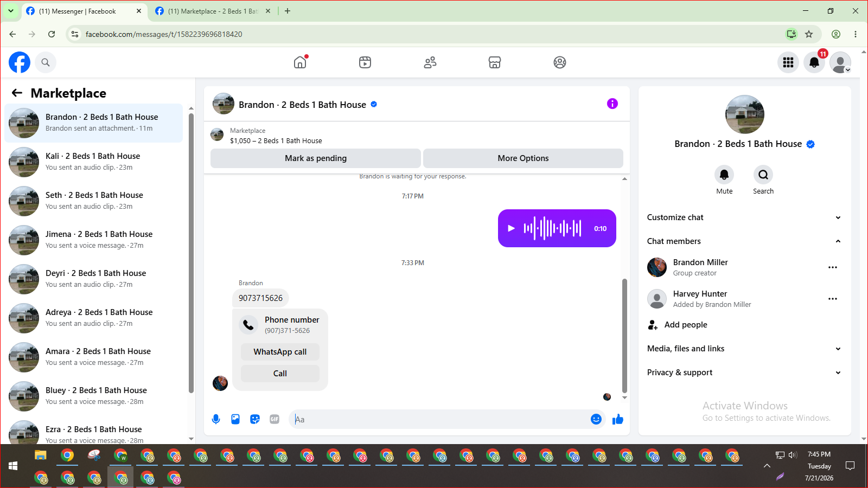Open options for Brandon Miller member
The image size is (868, 488).
pos(833,267)
